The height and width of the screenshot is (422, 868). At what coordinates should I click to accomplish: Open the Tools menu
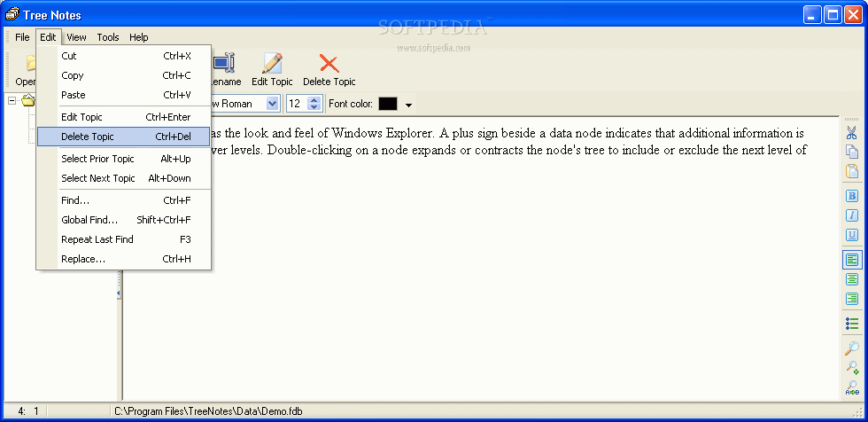pos(108,37)
